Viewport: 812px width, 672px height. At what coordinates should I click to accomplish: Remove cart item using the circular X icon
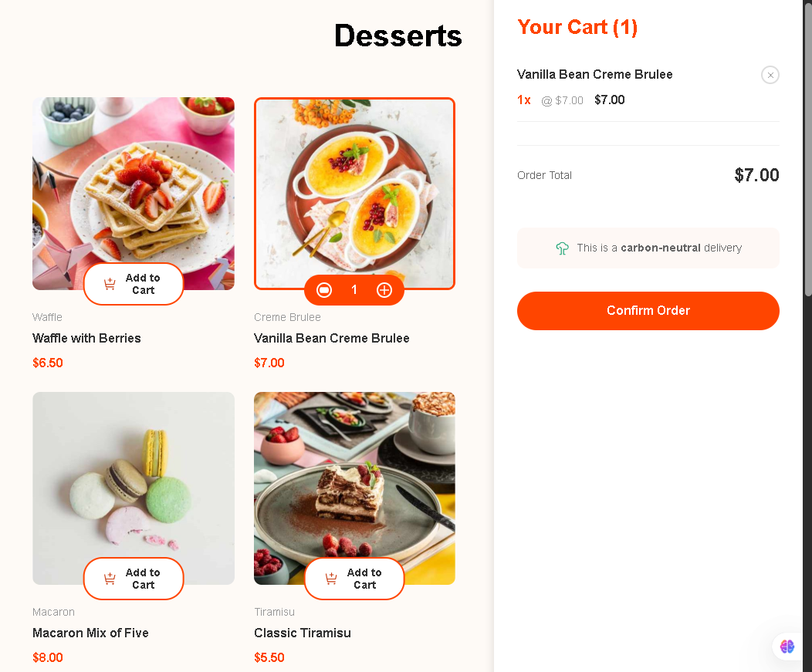[x=770, y=75]
